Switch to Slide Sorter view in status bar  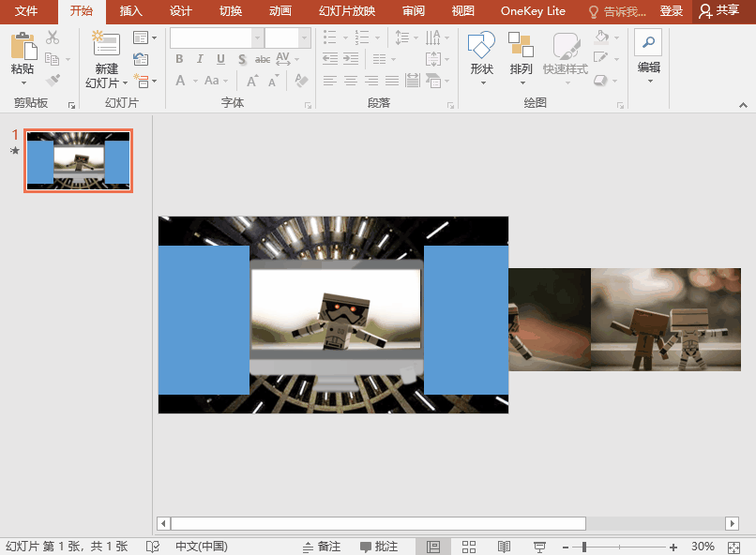coord(469,547)
